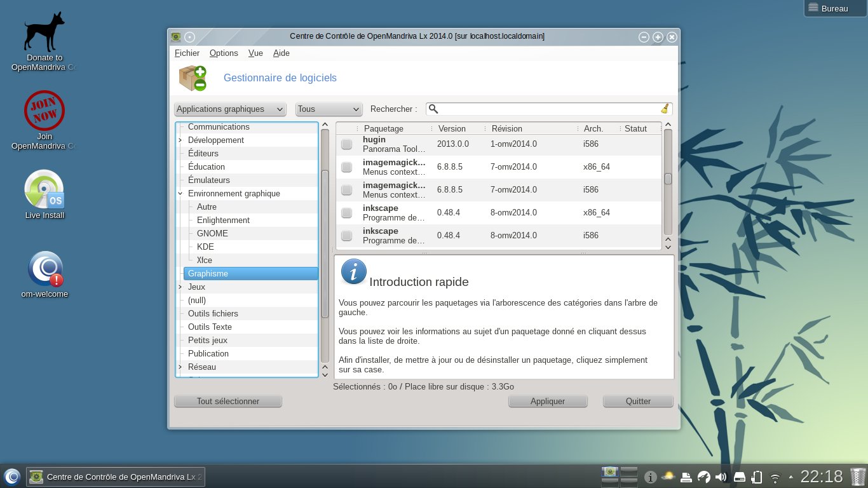Click the Tout sélectionner button
Image resolution: width=868 pixels, height=488 pixels.
pos(228,402)
